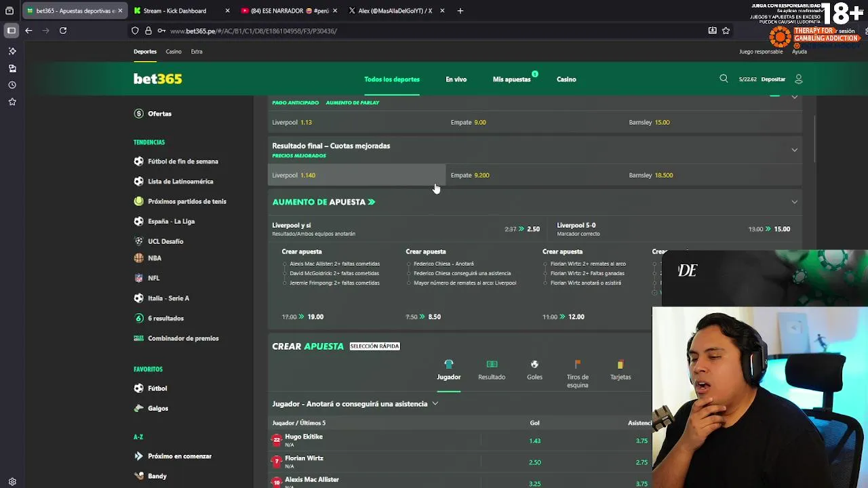Click the bet365 logo
The width and height of the screenshot is (868, 488).
[157, 79]
